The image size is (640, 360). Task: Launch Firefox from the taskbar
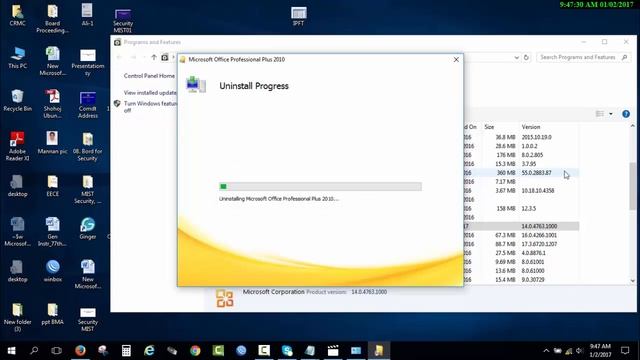pyautogui.click(x=80, y=350)
